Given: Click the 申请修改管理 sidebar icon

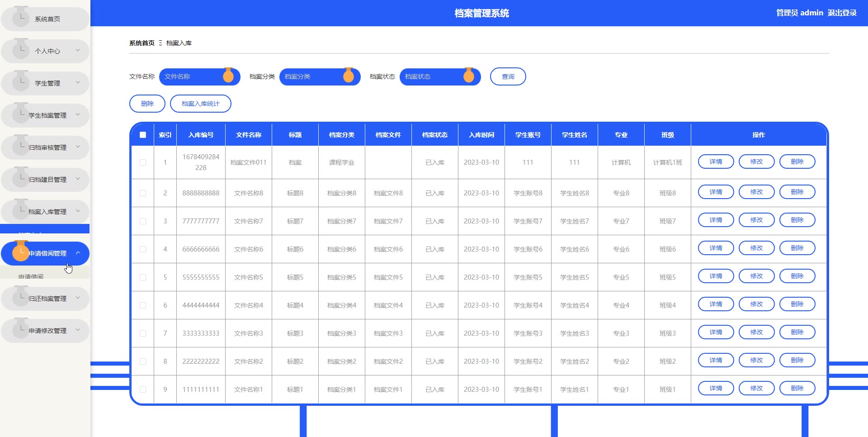Looking at the screenshot, I should tap(21, 329).
